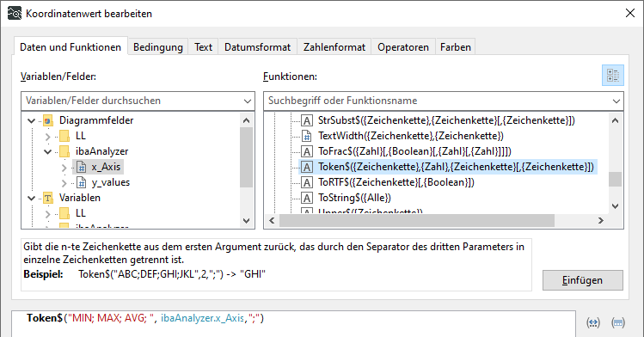
Task: Open the Suchbegriff oder Funktionsname dropdown
Action: 616,101
